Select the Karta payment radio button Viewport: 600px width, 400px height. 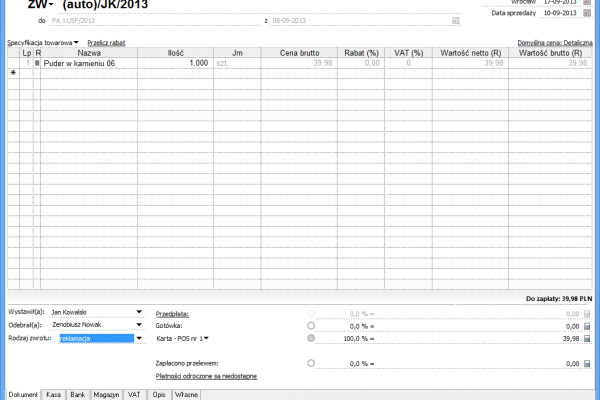(312, 339)
